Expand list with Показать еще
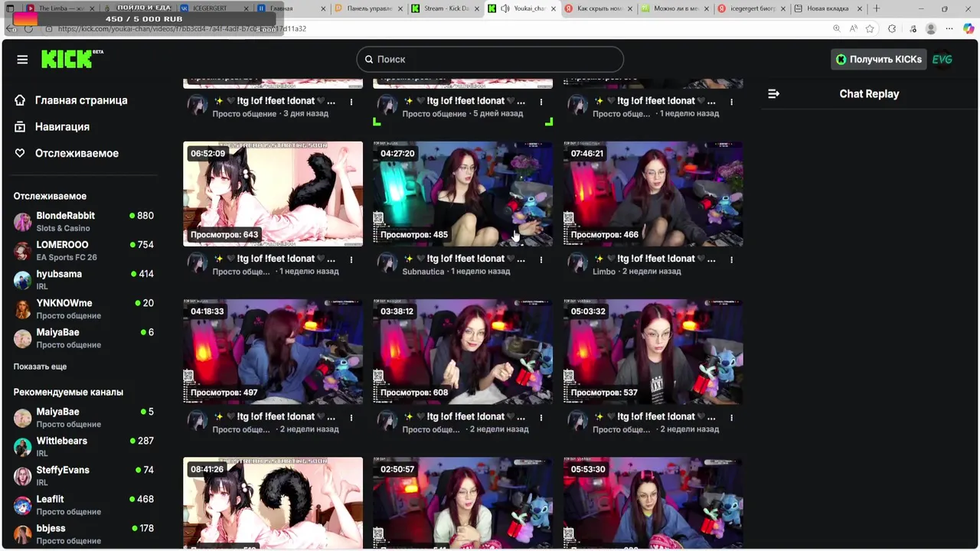Viewport: 980px width, 551px height. click(40, 367)
